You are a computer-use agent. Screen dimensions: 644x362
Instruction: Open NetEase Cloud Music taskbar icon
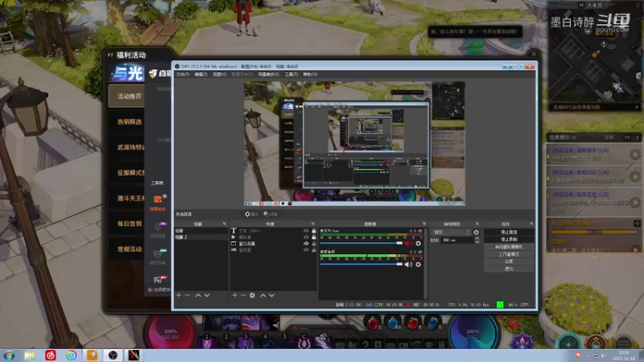51,355
